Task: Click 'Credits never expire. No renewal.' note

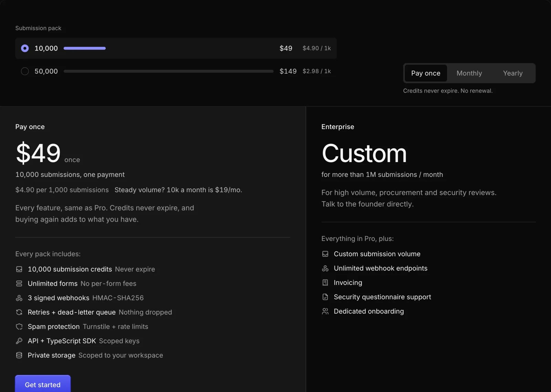Action: click(448, 91)
